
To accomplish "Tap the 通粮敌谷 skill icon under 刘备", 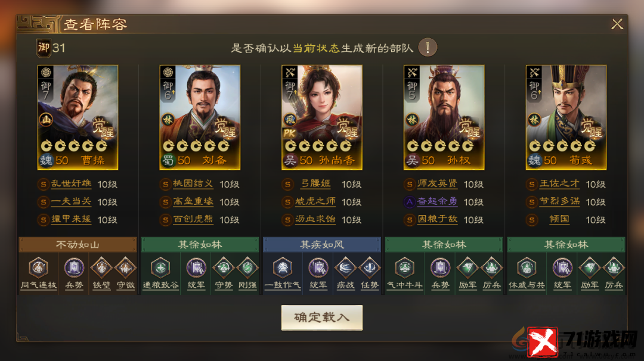I will (x=160, y=268).
